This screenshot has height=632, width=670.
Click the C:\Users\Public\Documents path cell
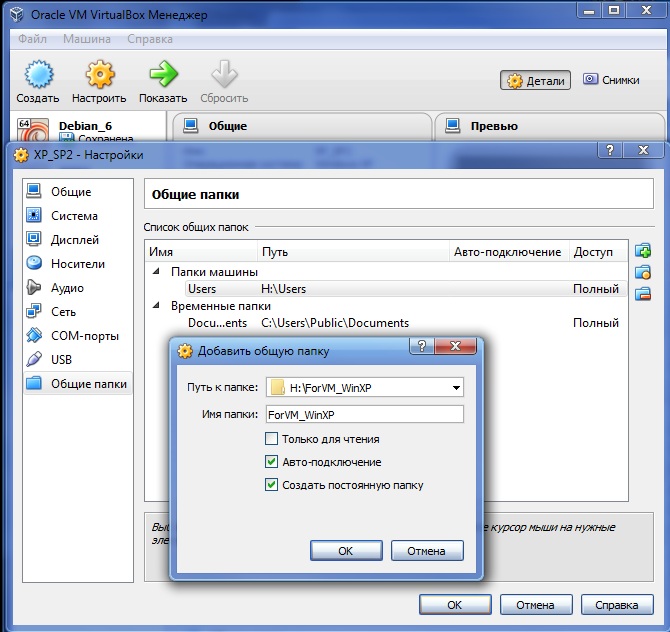tap(335, 323)
